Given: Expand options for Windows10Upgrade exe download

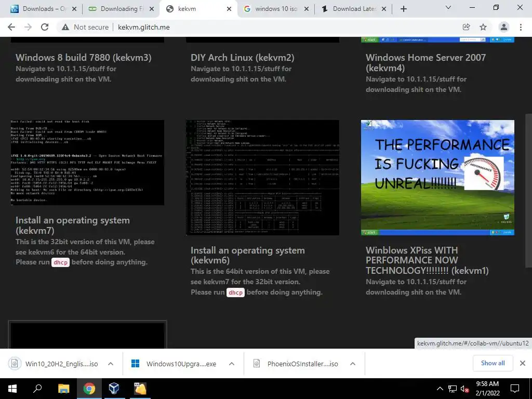Looking at the screenshot, I should 232,364.
